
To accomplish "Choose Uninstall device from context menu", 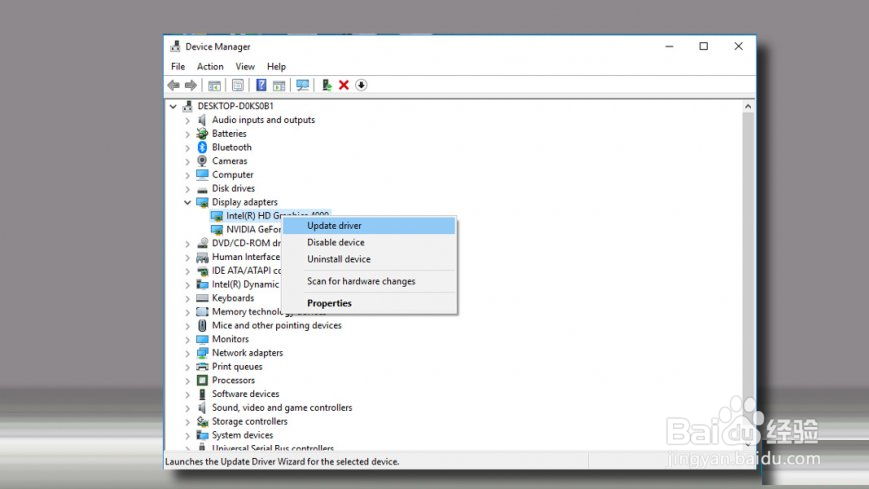I will coord(369,259).
